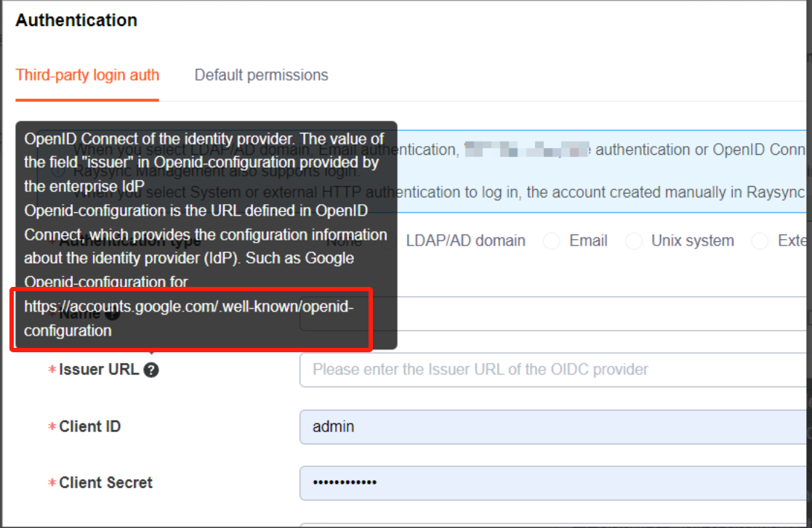Viewport: 812px width, 528px height.
Task: Click the Issuer URL field label
Action: 99,370
